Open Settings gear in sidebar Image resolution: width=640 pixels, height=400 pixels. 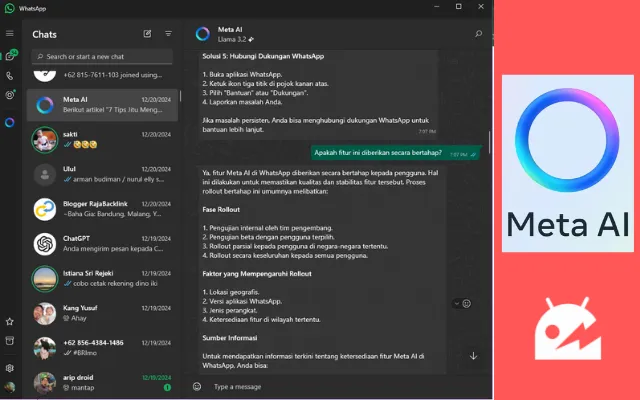click(x=10, y=368)
